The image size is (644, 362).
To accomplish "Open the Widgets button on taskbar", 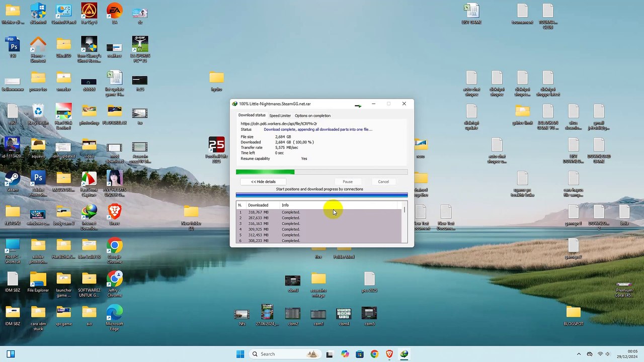I will coord(10,354).
